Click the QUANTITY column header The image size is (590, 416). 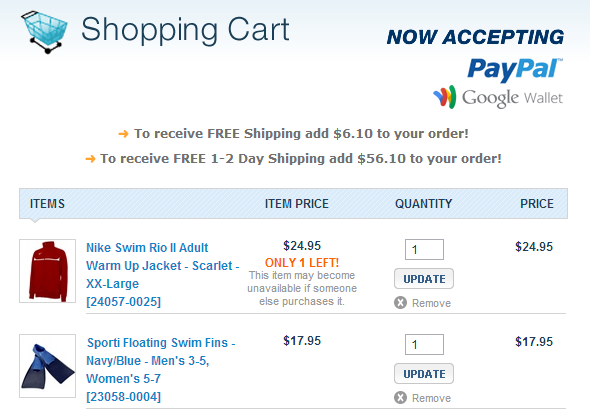click(424, 204)
